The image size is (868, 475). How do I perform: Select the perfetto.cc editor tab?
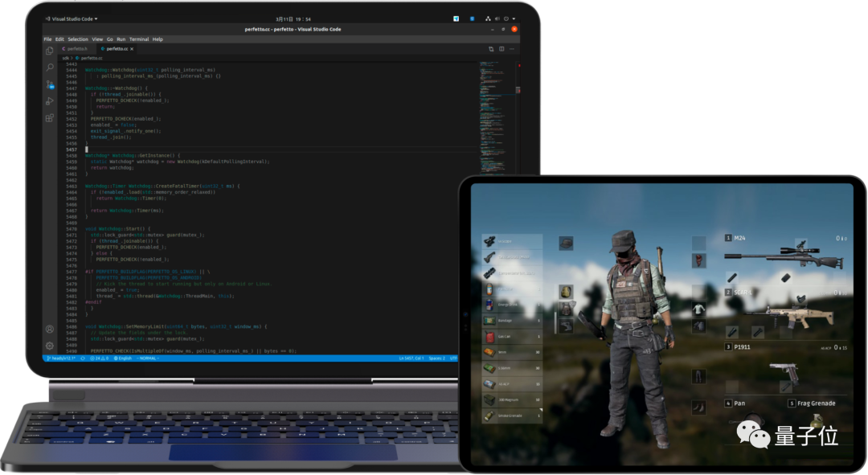[117, 49]
